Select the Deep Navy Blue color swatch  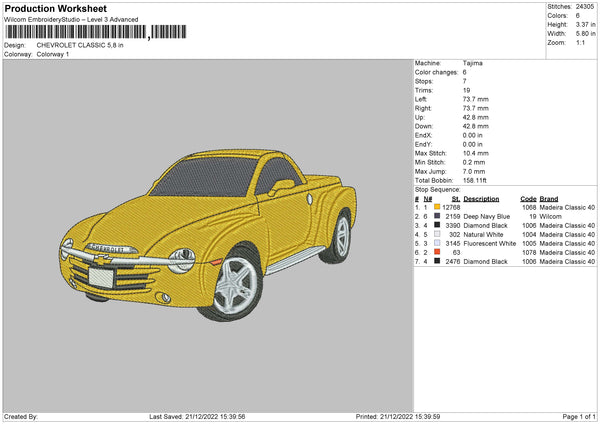(x=437, y=216)
